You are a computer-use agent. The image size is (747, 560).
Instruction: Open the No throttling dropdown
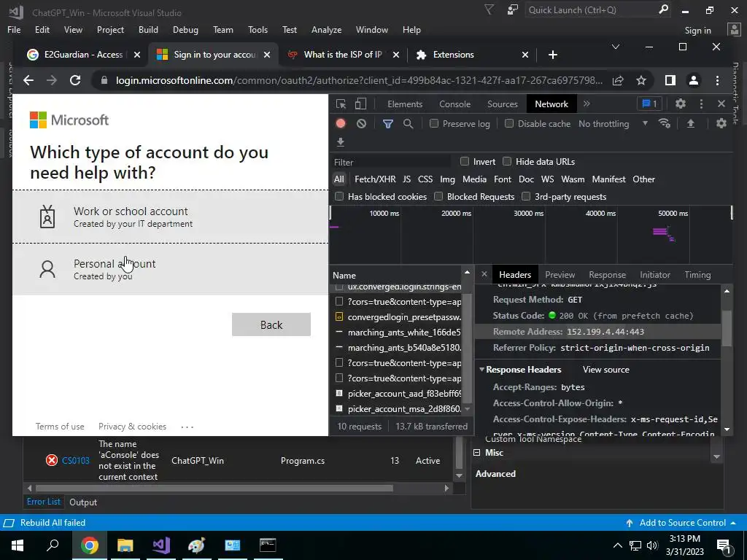pyautogui.click(x=613, y=124)
